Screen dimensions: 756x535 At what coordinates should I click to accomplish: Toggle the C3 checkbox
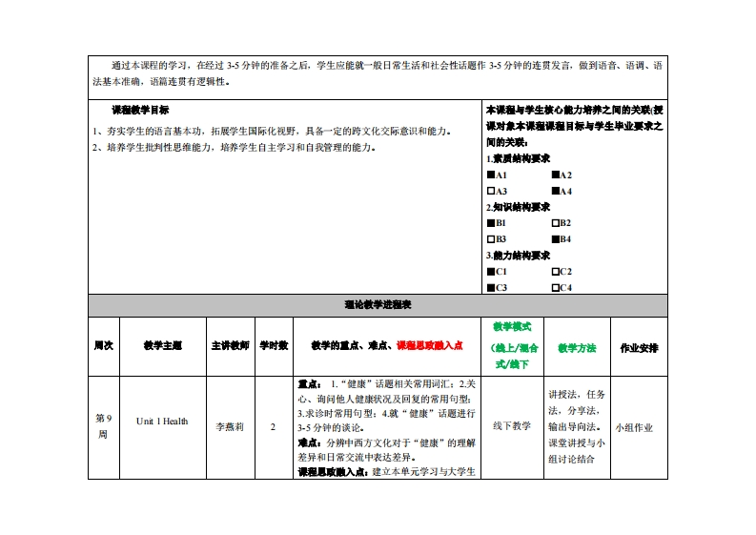pyautogui.click(x=490, y=287)
